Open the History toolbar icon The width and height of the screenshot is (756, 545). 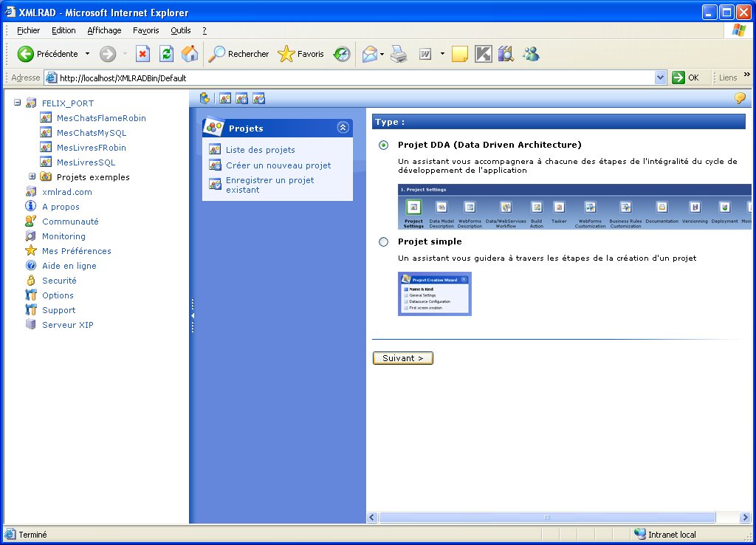342,54
